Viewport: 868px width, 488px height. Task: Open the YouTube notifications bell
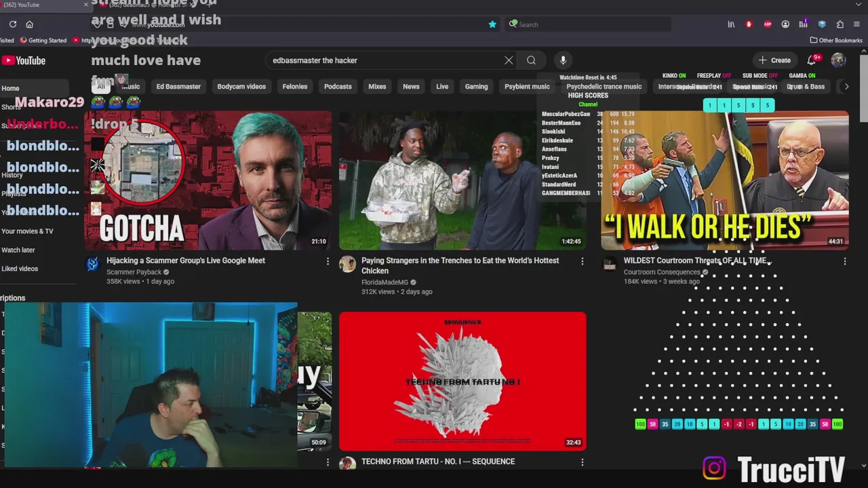(812, 60)
